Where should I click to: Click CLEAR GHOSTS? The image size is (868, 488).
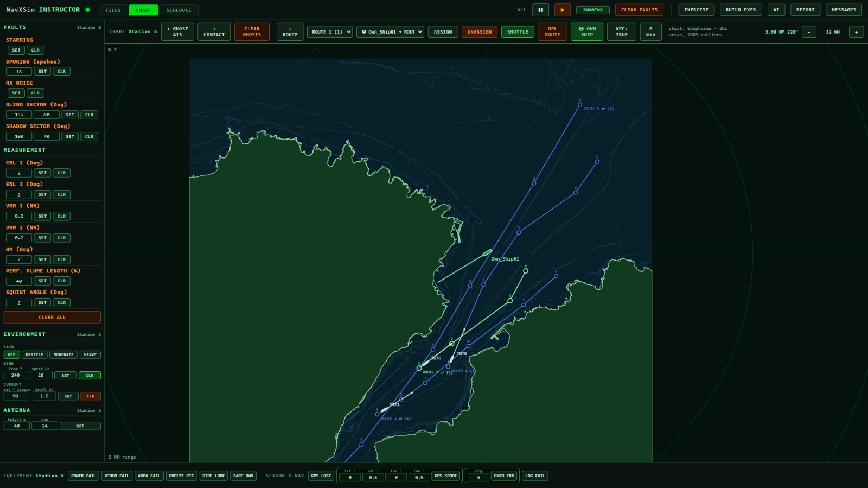click(x=252, y=31)
